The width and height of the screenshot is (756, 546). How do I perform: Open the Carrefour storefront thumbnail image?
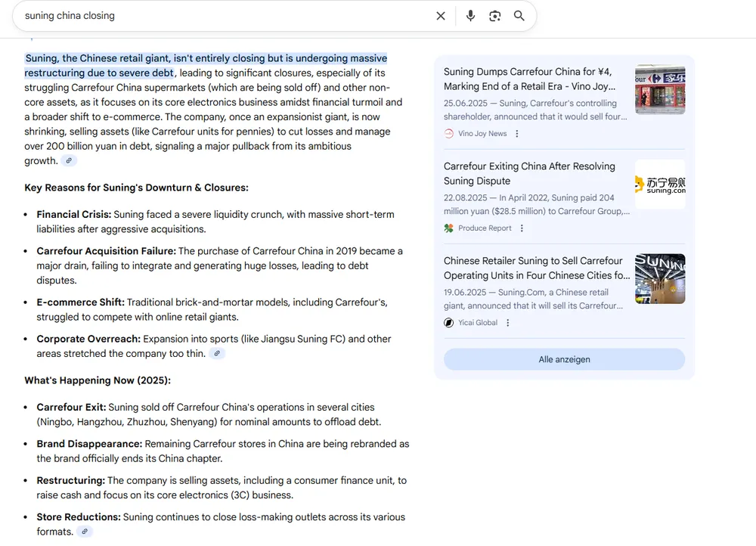(x=660, y=90)
